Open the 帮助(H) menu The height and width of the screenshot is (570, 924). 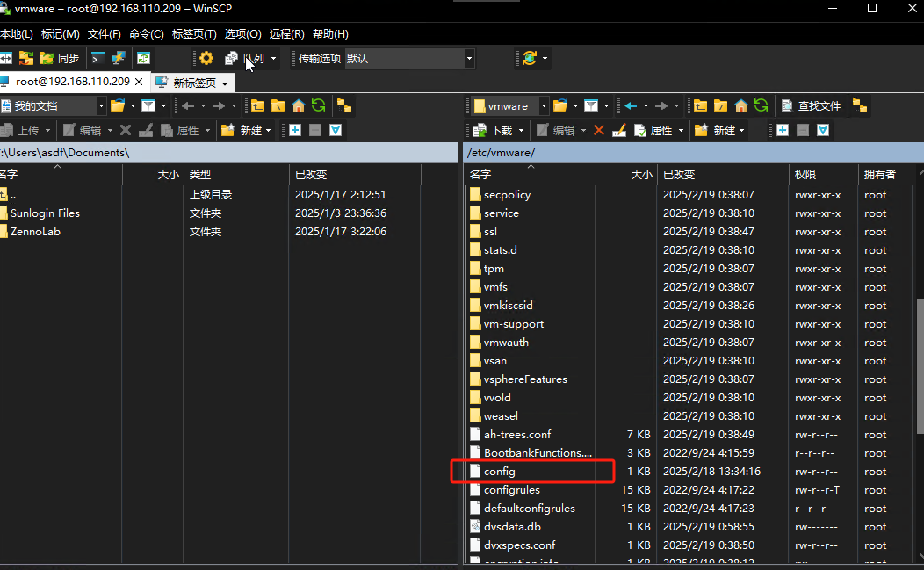[x=330, y=34]
